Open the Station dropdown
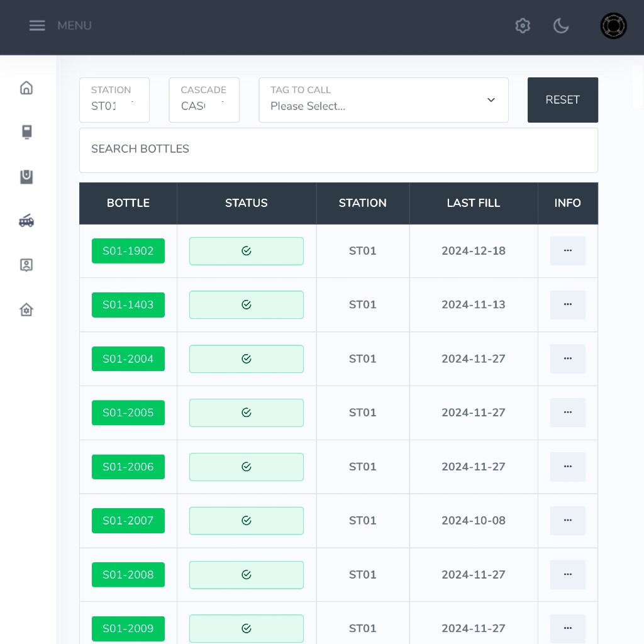 [x=114, y=100]
